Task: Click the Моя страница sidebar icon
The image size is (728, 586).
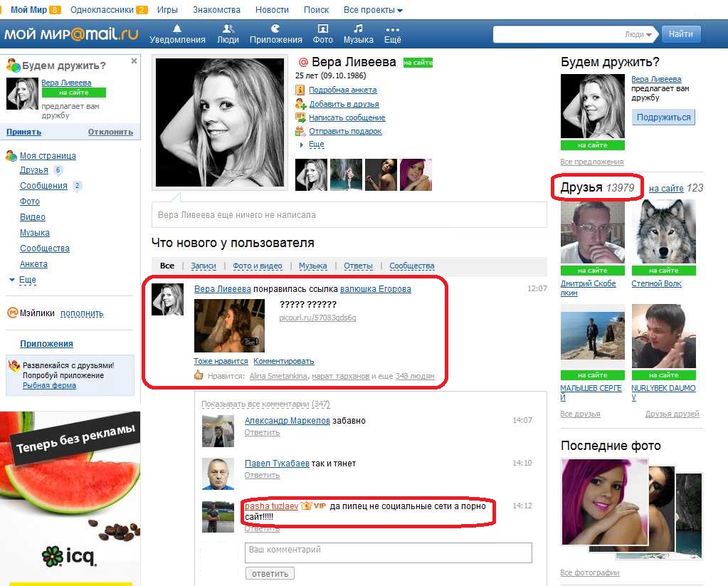Action: 11,156
